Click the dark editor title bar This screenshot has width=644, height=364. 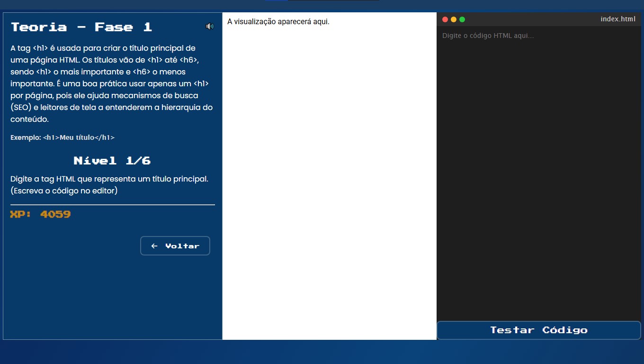click(x=530, y=19)
